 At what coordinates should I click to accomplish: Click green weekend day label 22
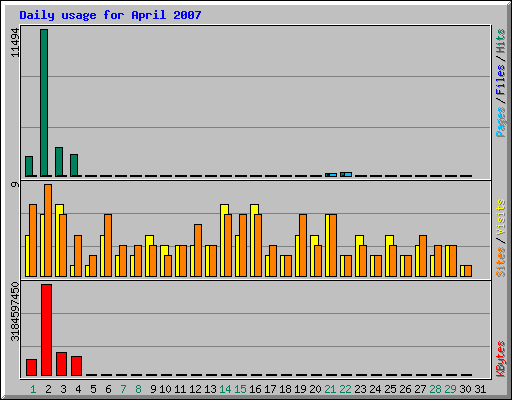(345, 389)
